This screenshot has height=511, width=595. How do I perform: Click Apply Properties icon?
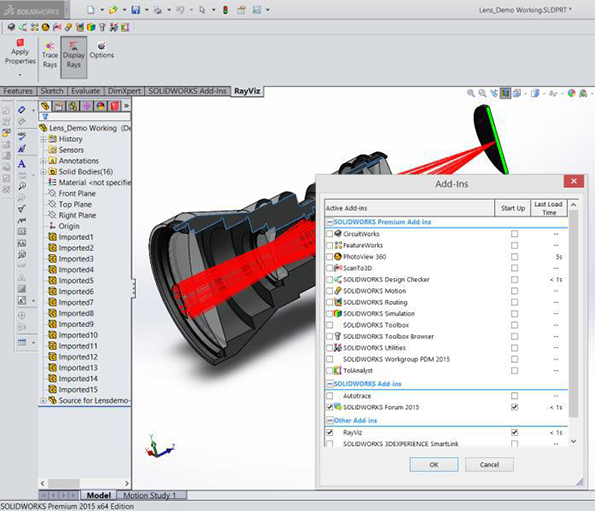(20, 53)
